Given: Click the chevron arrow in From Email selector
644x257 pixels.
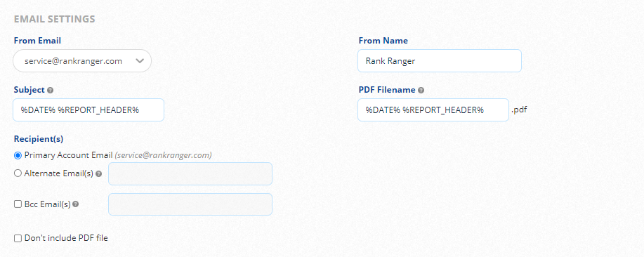Looking at the screenshot, I should (x=140, y=61).
